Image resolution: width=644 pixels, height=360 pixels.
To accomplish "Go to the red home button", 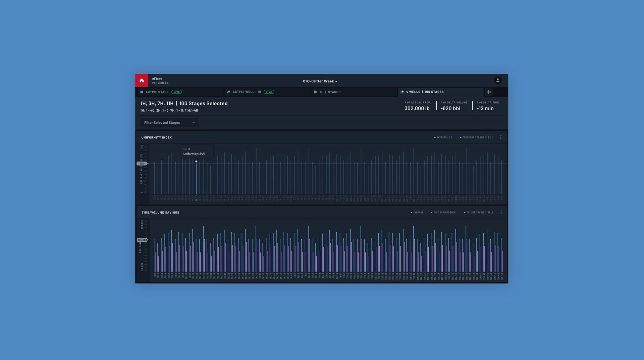I will coord(142,80).
